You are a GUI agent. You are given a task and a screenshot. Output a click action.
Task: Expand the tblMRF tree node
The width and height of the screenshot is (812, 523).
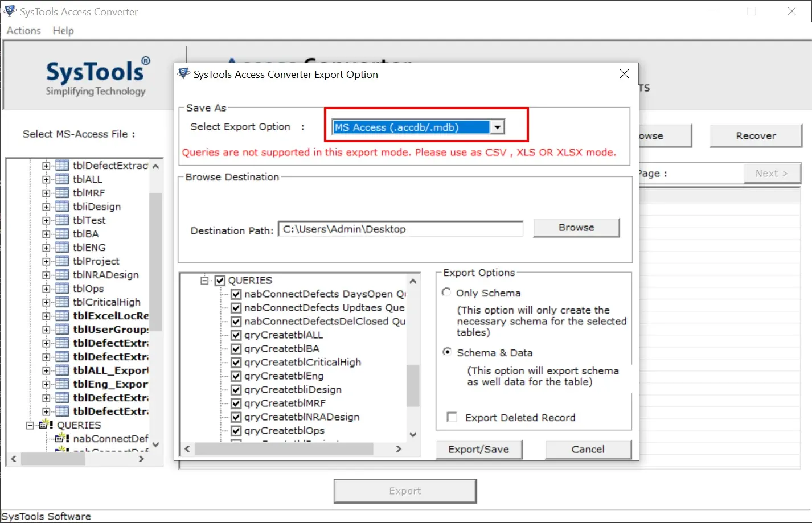(46, 193)
